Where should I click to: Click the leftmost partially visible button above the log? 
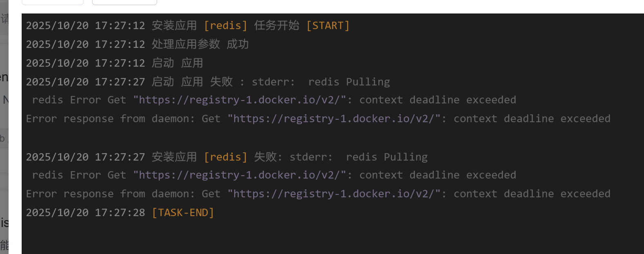point(53,2)
